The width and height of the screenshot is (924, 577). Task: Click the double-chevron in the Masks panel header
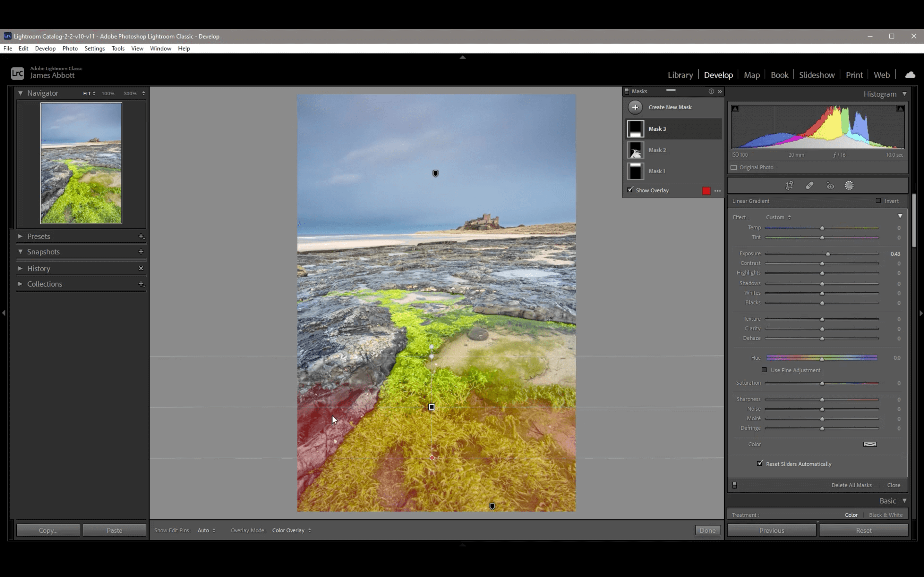coord(720,92)
